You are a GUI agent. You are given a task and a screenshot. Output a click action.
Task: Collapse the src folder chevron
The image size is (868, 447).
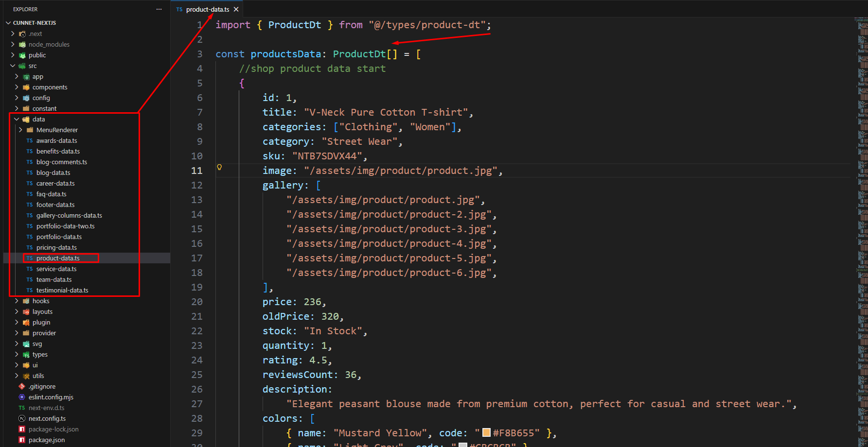pyautogui.click(x=13, y=66)
